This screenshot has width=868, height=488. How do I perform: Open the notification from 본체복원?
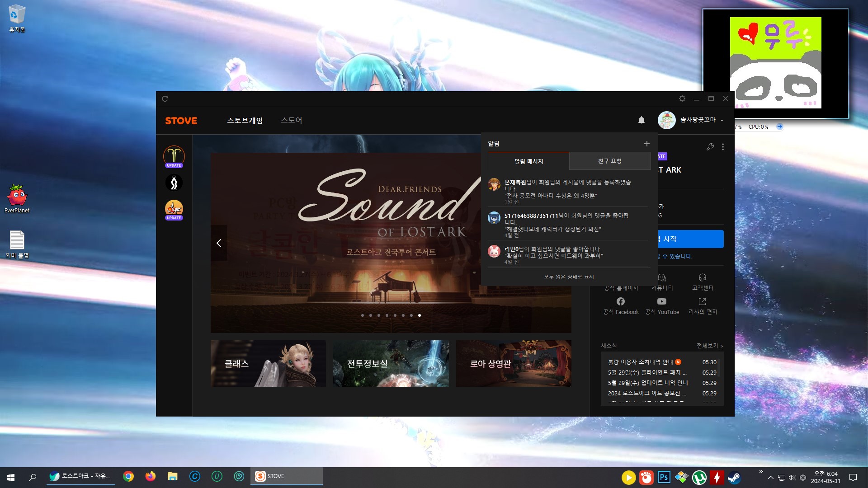click(569, 192)
